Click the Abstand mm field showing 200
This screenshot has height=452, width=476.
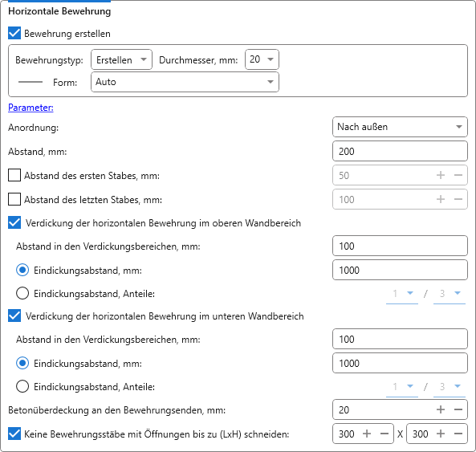[x=400, y=151]
